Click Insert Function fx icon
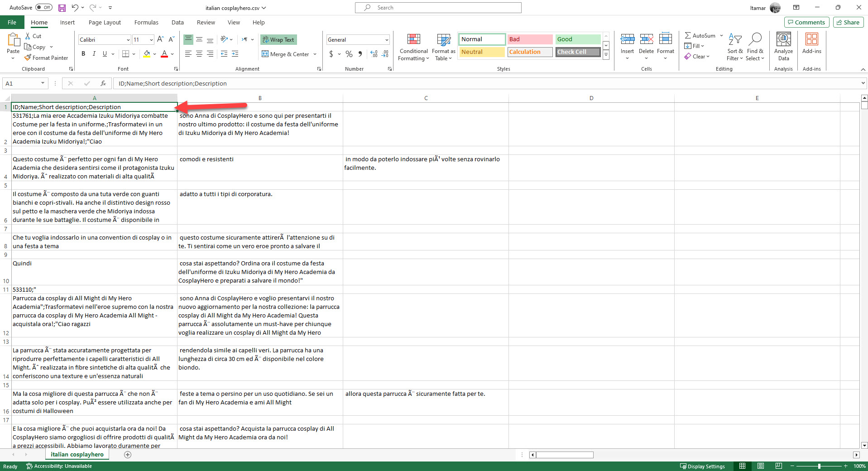The width and height of the screenshot is (868, 471). (103, 83)
